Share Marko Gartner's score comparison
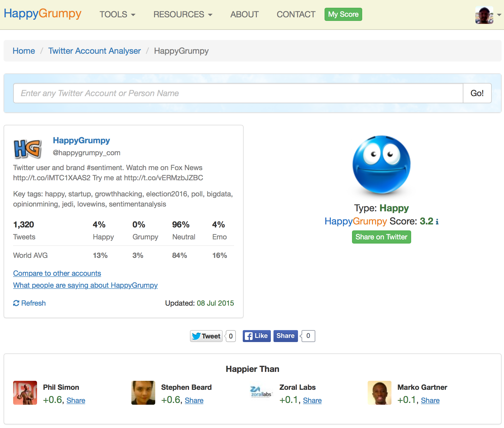 (x=430, y=401)
